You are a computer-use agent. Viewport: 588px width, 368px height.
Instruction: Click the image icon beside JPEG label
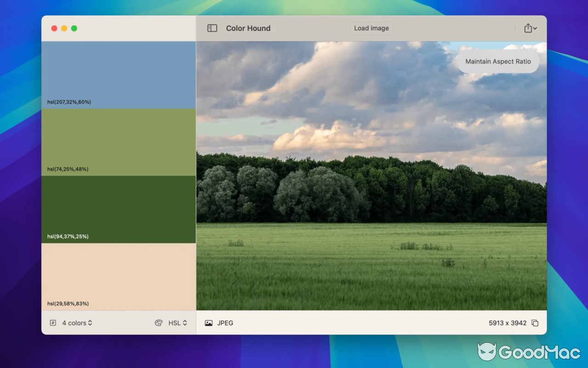[x=208, y=323]
